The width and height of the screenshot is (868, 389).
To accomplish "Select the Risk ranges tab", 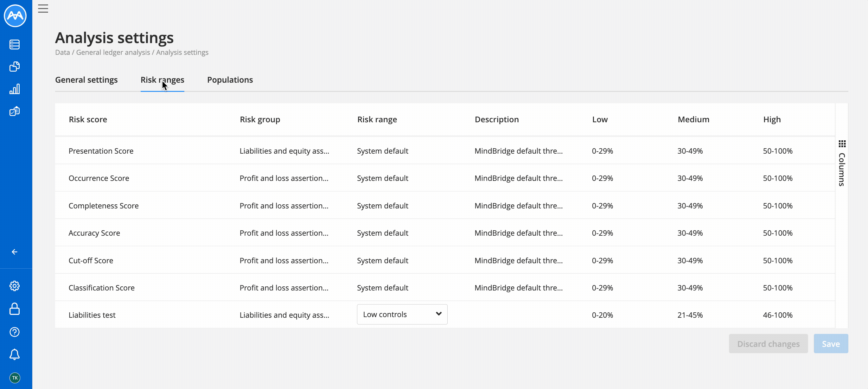I will (163, 80).
